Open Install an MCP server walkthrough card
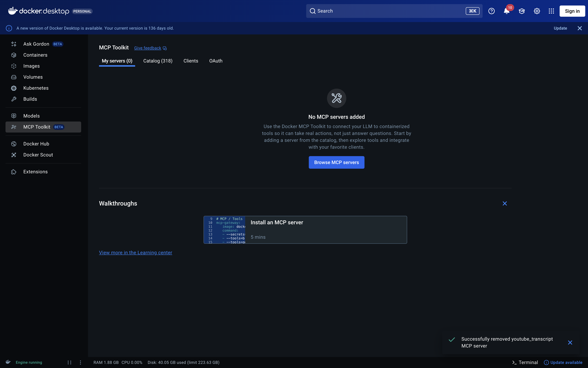 [x=305, y=230]
